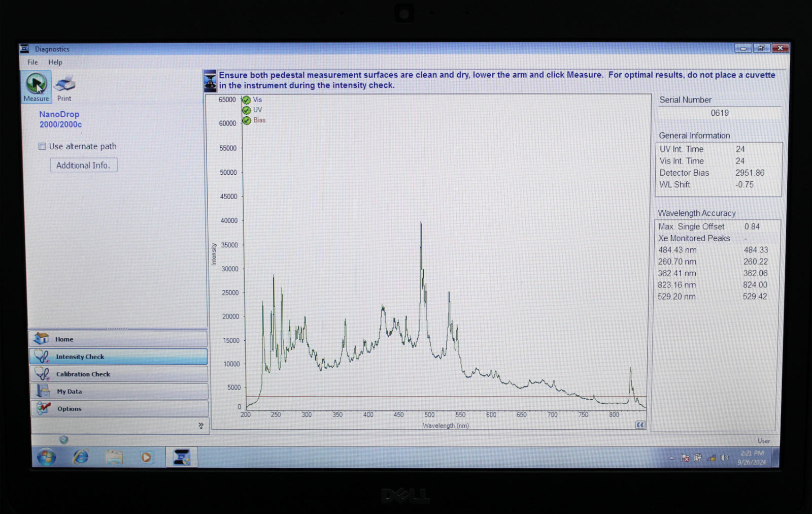
Task: Select the Intensity Check section
Action: [x=119, y=357]
